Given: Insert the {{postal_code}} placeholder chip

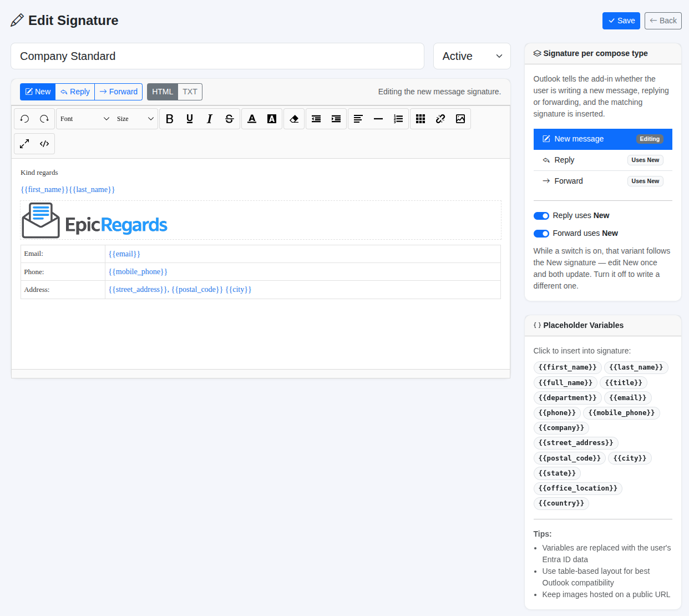Looking at the screenshot, I should click(570, 458).
